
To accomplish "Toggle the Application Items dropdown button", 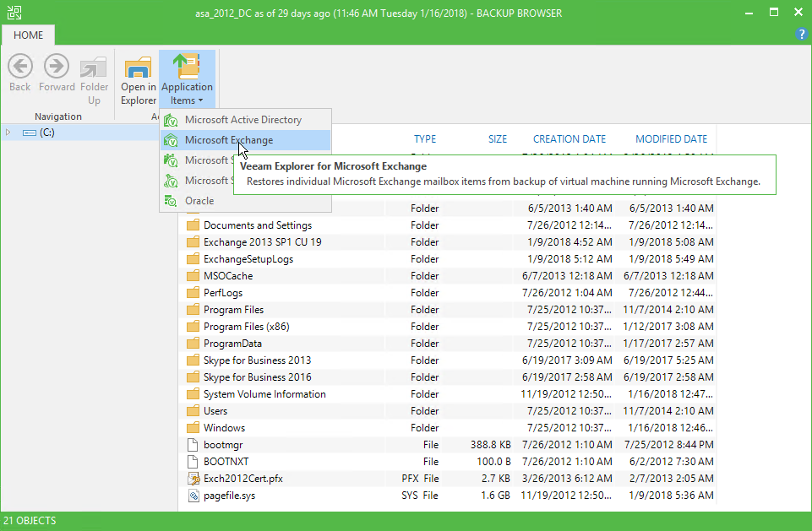I will click(187, 79).
